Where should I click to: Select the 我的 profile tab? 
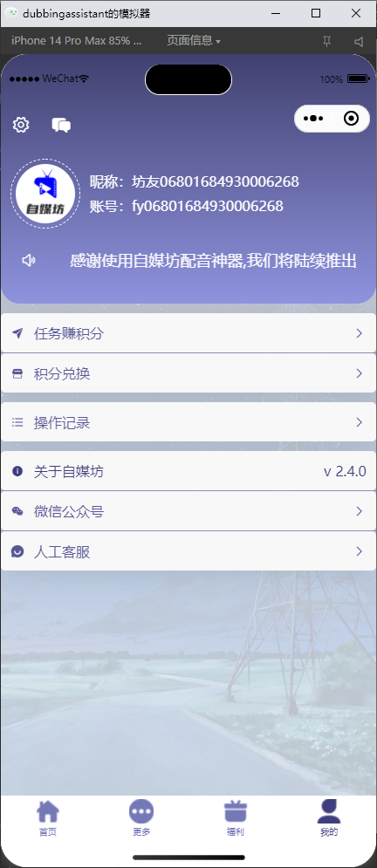pos(329,817)
